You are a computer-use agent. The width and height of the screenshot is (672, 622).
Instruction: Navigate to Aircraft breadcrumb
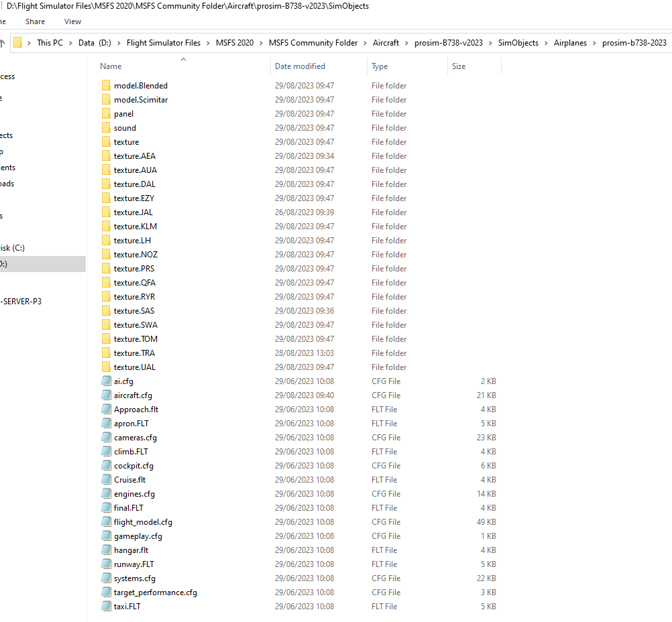(x=386, y=43)
